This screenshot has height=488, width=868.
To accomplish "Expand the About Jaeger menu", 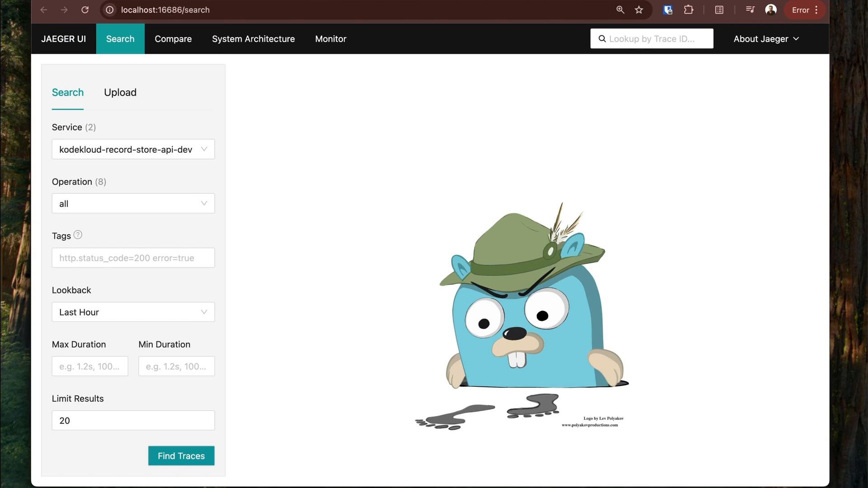I will pyautogui.click(x=766, y=39).
